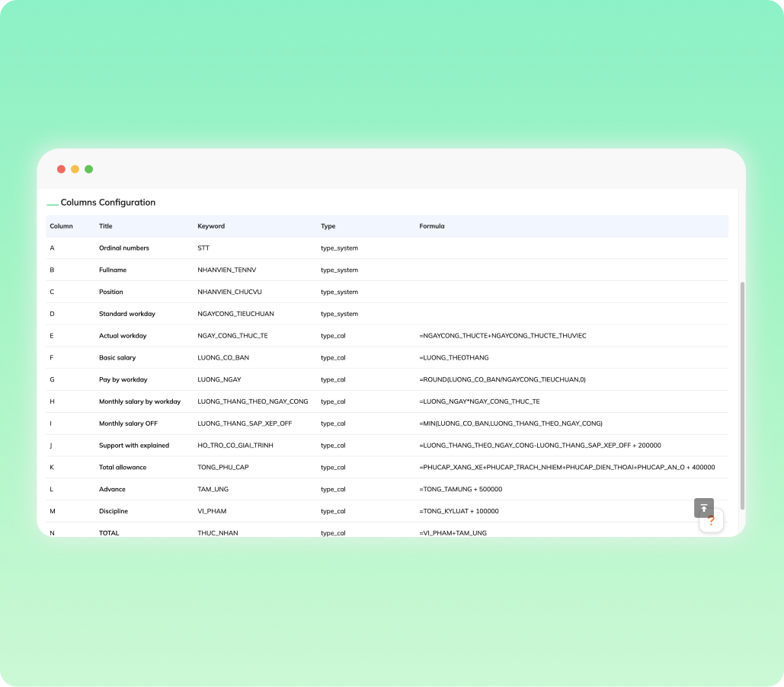
Task: Click type_system cell in the Position row
Action: 339,292
